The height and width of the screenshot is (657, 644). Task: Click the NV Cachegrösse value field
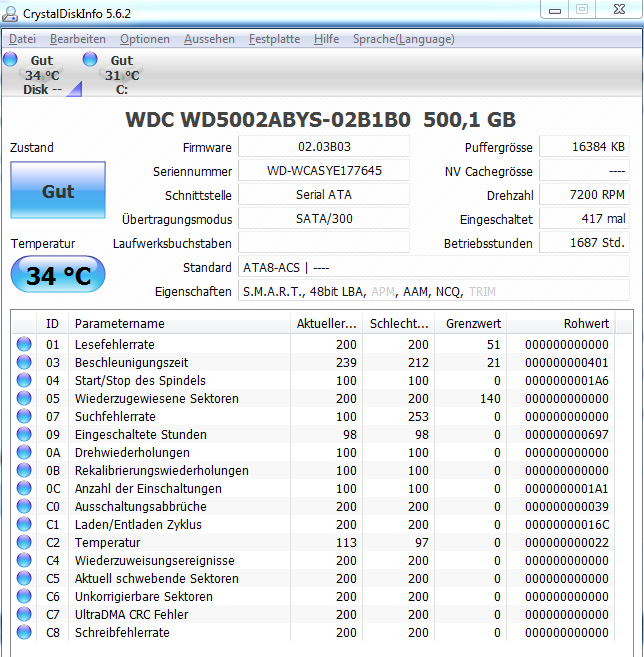(585, 171)
